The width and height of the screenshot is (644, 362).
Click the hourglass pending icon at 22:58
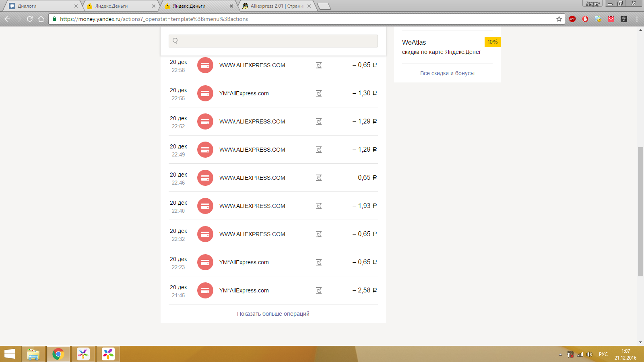coord(319,65)
